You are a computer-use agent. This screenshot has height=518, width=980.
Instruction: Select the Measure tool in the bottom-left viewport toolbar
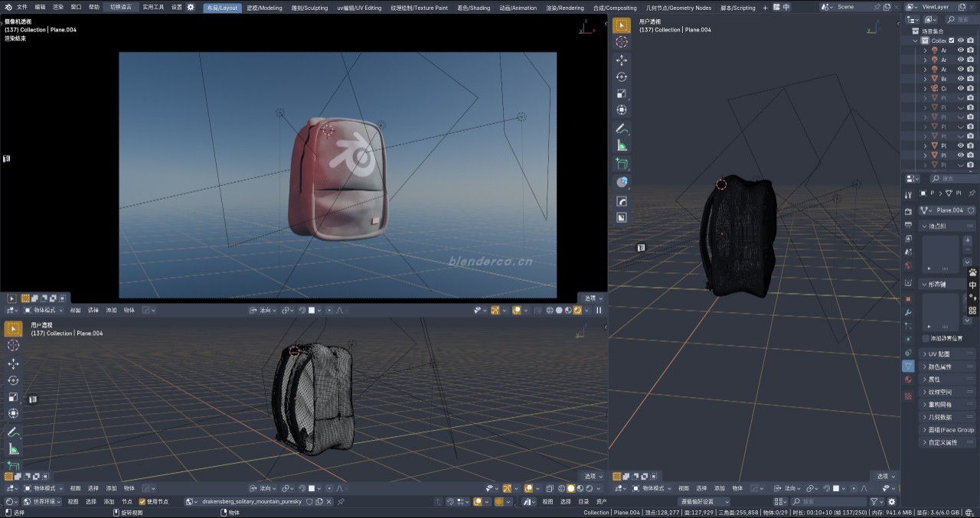13,449
